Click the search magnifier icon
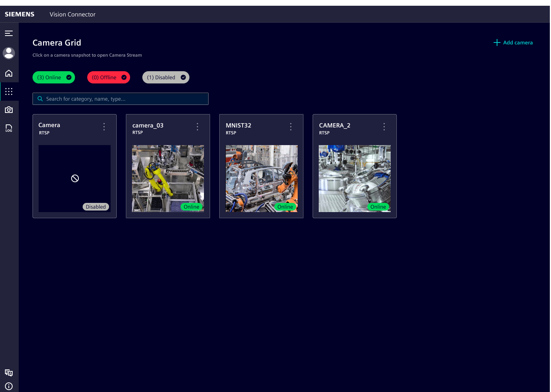Image resolution: width=551 pixels, height=392 pixels. [x=40, y=99]
